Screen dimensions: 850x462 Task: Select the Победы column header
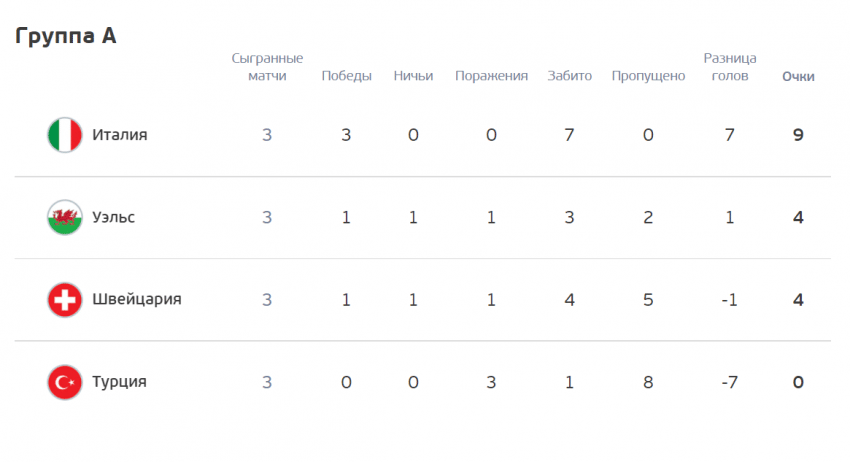346,76
